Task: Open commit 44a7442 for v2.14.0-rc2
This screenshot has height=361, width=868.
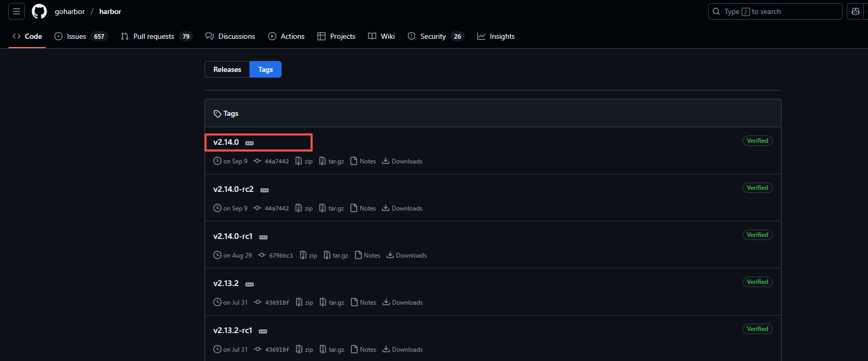Action: (x=271, y=208)
